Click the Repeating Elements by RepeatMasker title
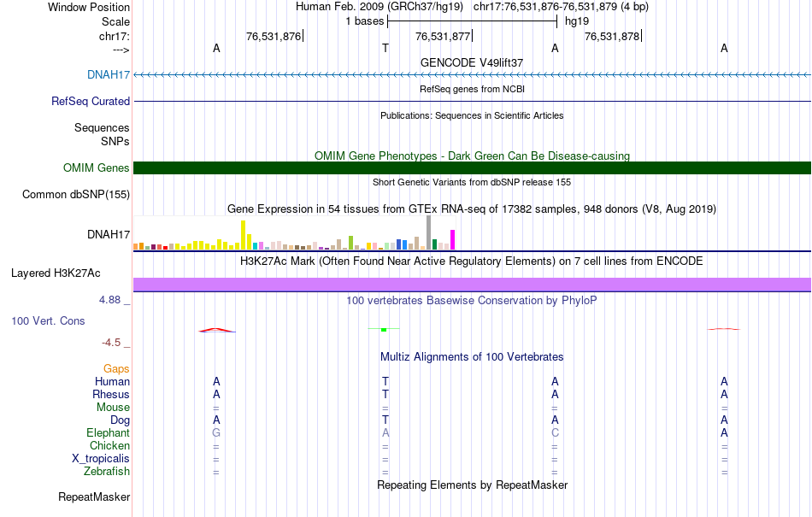Image resolution: width=812 pixels, height=517 pixels. [x=473, y=485]
